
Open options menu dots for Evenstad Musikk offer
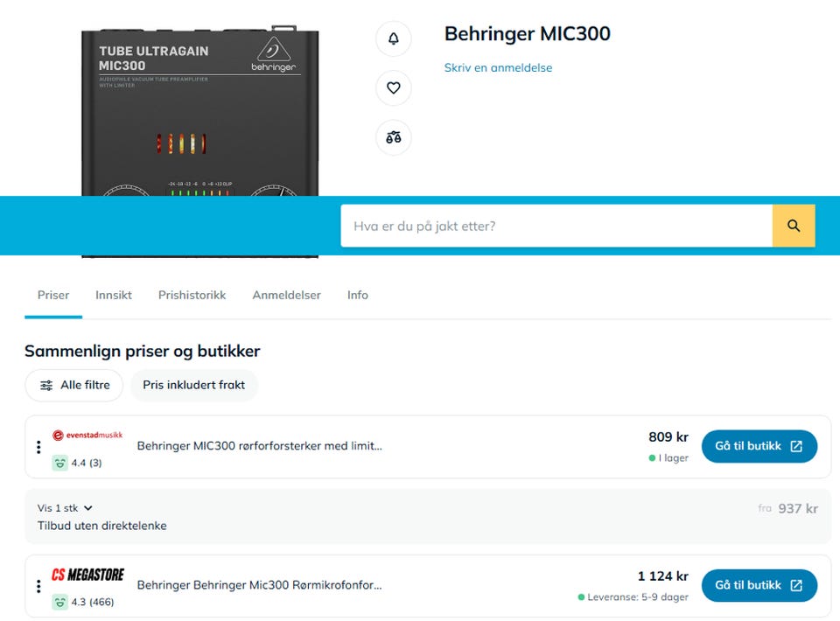38,447
